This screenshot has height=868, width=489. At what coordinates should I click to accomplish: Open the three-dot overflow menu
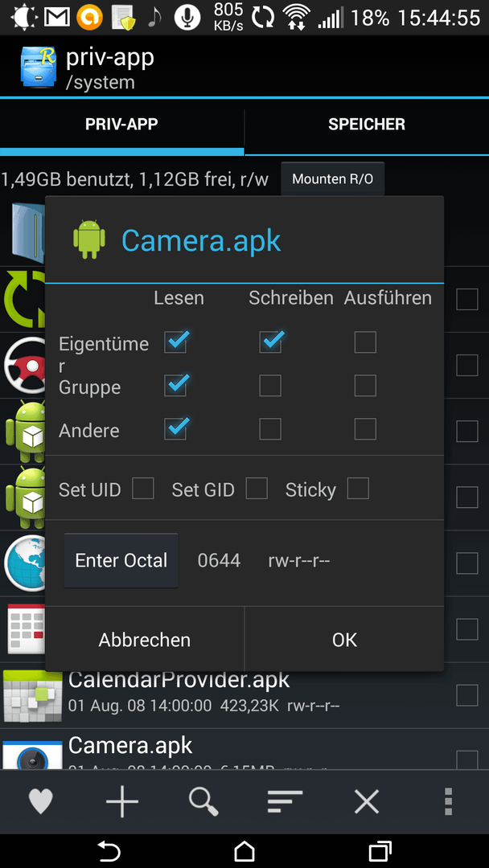448,801
